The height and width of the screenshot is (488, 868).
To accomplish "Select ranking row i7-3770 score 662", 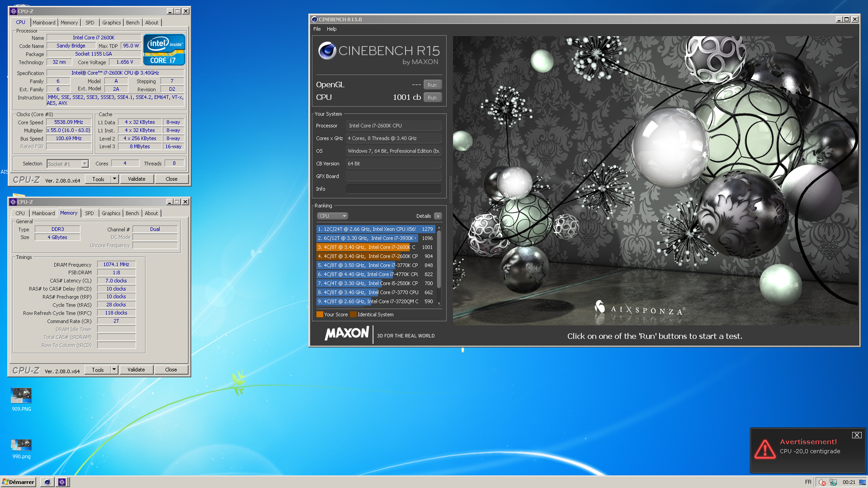I will 376,292.
